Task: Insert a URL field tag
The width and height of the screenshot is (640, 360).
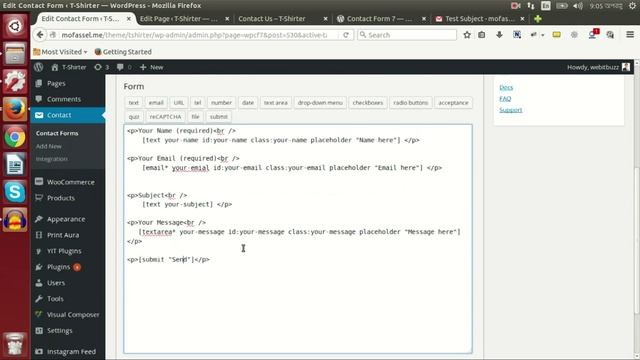Action: (179, 103)
